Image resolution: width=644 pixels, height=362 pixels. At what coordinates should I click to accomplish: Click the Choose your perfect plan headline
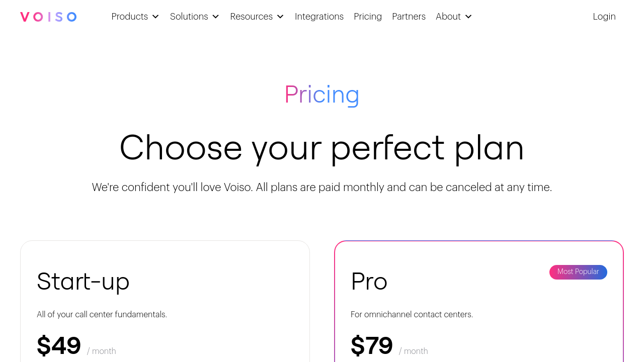[322, 147]
